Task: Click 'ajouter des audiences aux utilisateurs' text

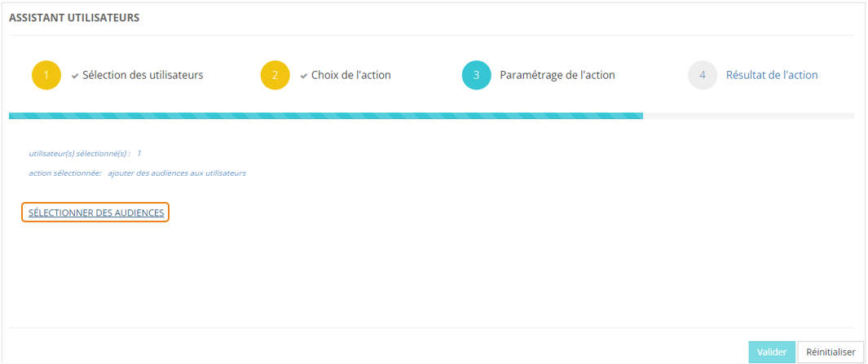Action: click(x=177, y=173)
